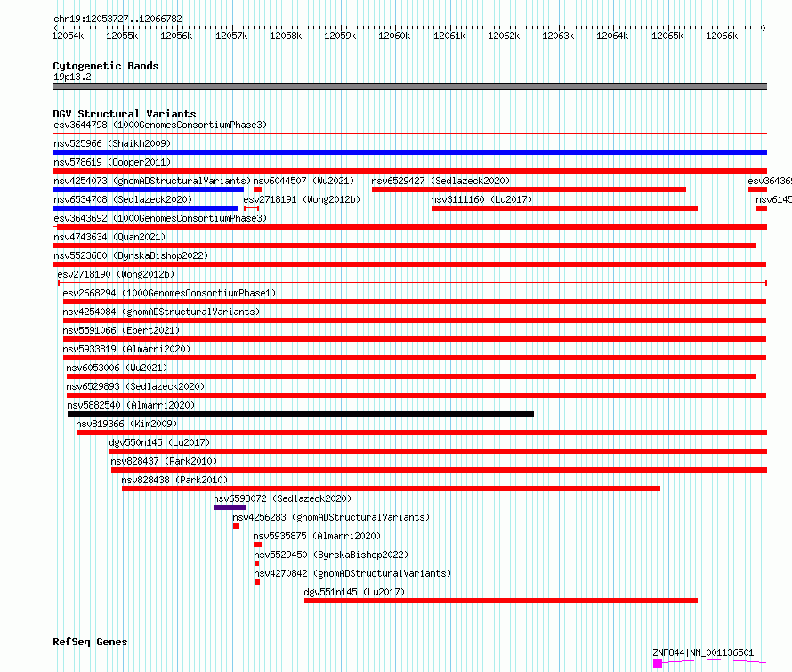792x672 pixels.
Task: Select nsv4254084 (gnomADStructuralVariants) label
Action: 161,312
